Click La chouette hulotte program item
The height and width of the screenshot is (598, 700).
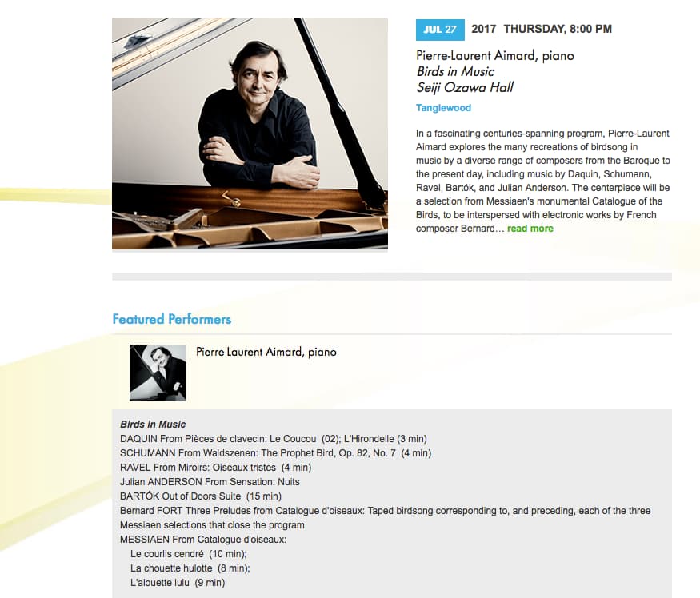click(190, 568)
